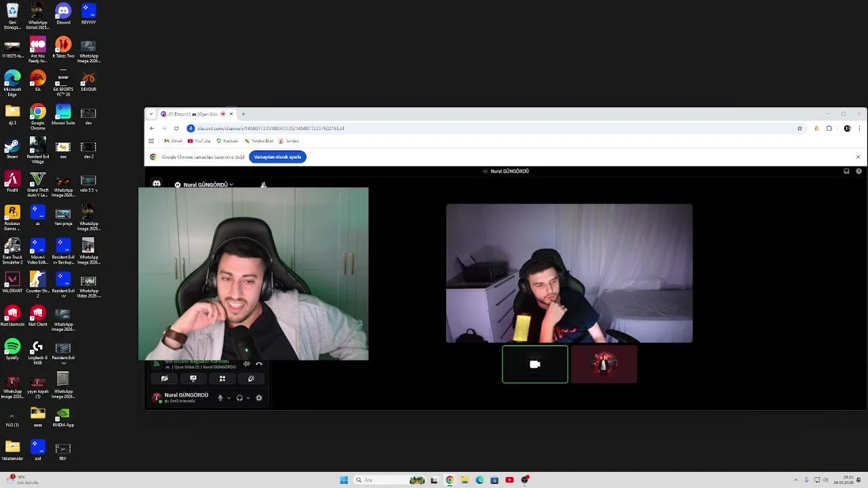Launch the Google Chrome desktop shortcut
The height and width of the screenshot is (488, 868).
click(x=38, y=116)
